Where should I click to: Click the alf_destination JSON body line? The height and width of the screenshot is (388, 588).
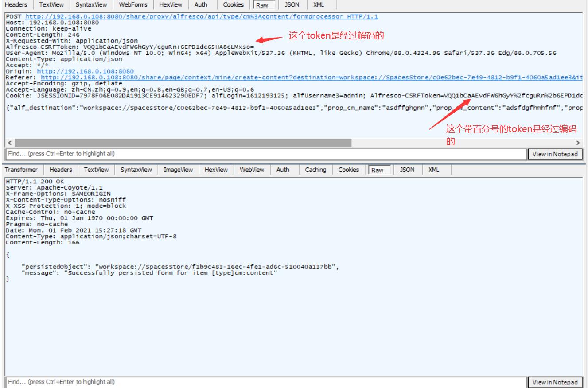coord(294,108)
